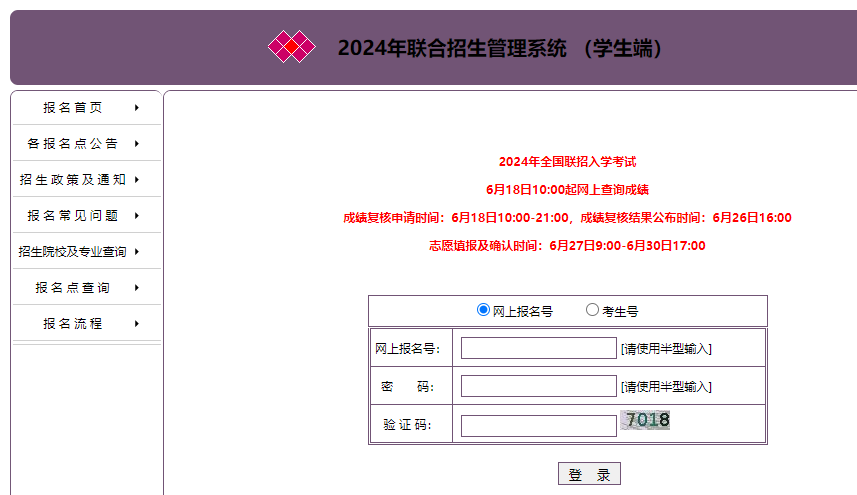Open the 各报名点公告 menu item
The width and height of the screenshot is (857, 495).
pos(73,144)
